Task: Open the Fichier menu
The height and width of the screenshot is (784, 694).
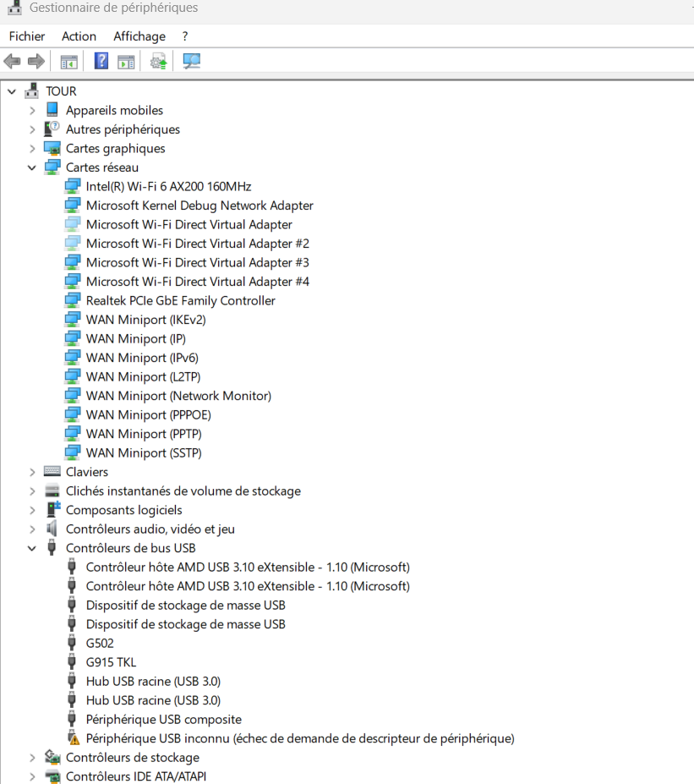Action: (x=27, y=36)
